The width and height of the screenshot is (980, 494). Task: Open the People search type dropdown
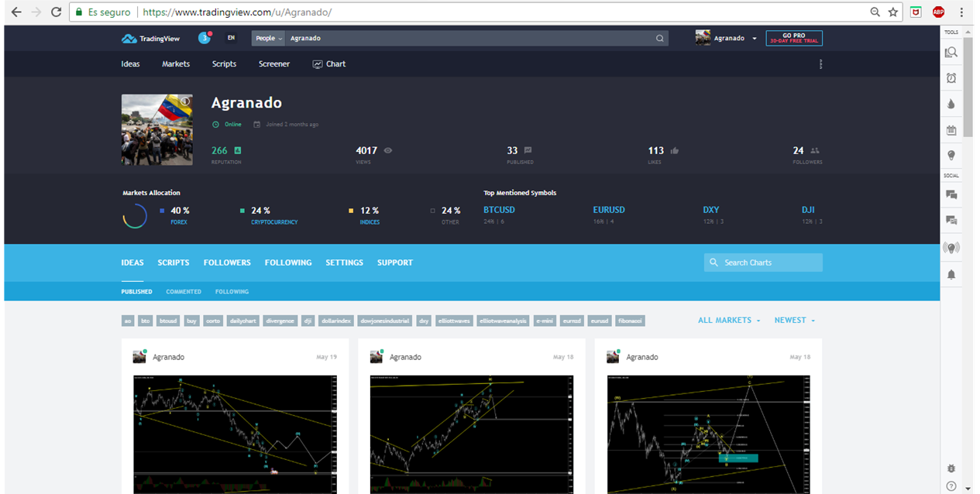pos(268,38)
